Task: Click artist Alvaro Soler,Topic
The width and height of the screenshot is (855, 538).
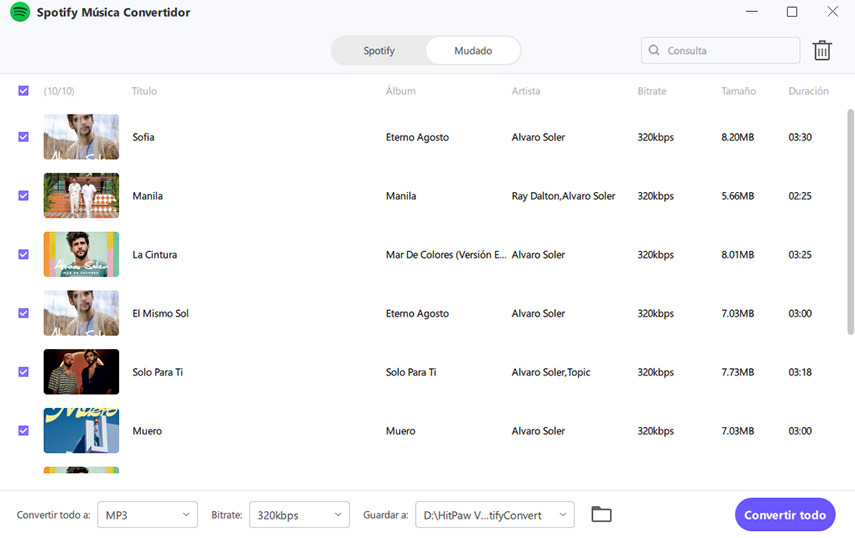Action: tap(551, 372)
